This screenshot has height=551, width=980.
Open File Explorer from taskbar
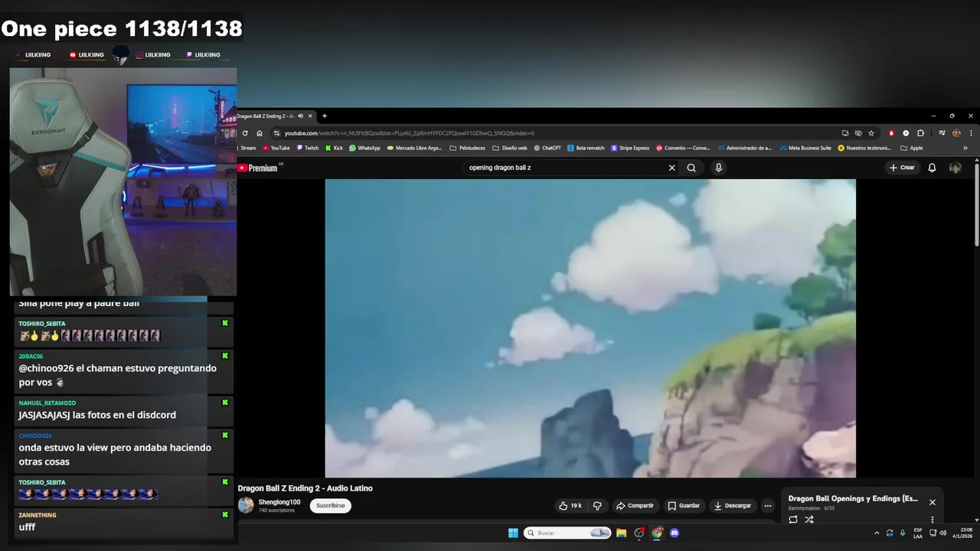point(621,533)
